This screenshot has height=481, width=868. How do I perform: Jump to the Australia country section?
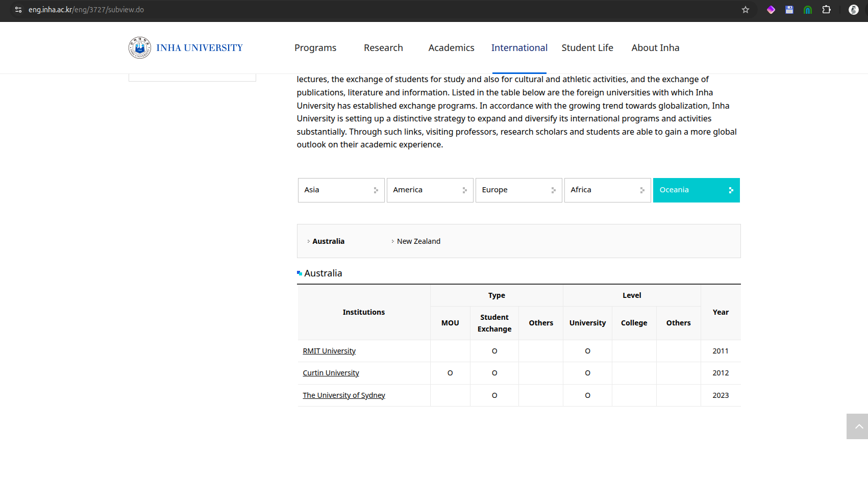(328, 241)
